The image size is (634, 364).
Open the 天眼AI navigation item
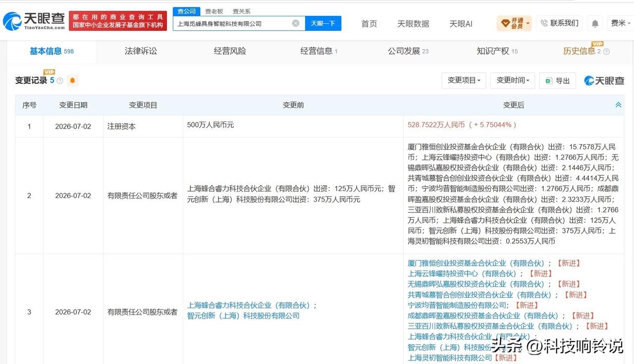pyautogui.click(x=461, y=24)
